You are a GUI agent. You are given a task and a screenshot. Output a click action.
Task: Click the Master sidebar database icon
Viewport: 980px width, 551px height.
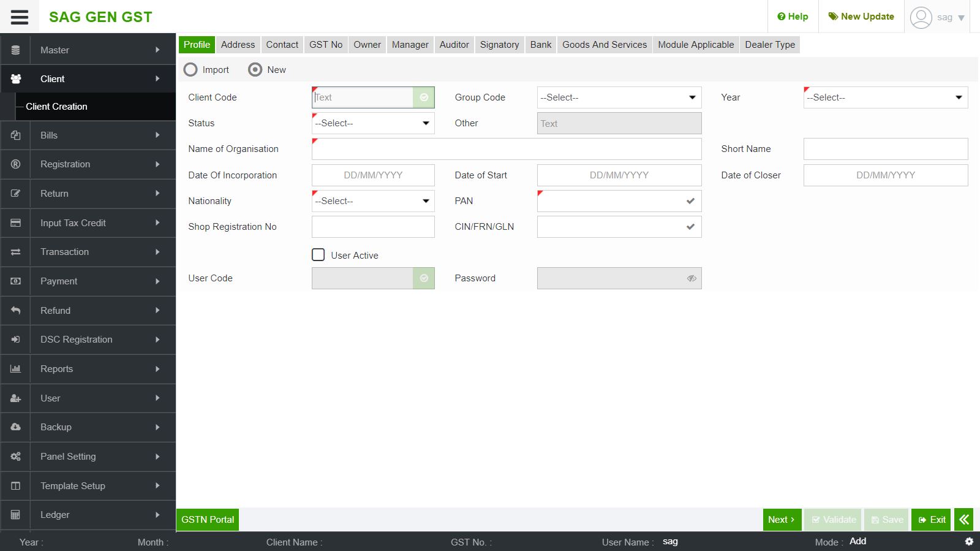pos(16,50)
